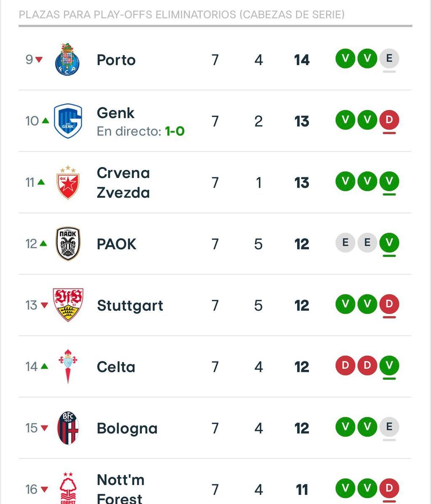Click the Celta club crest
The width and height of the screenshot is (431, 504).
[x=68, y=366]
